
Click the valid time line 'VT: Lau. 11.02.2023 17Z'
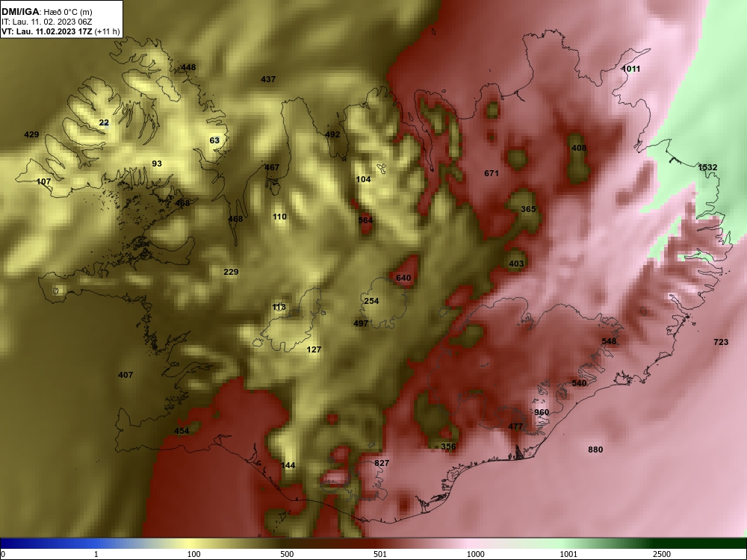[x=48, y=32]
